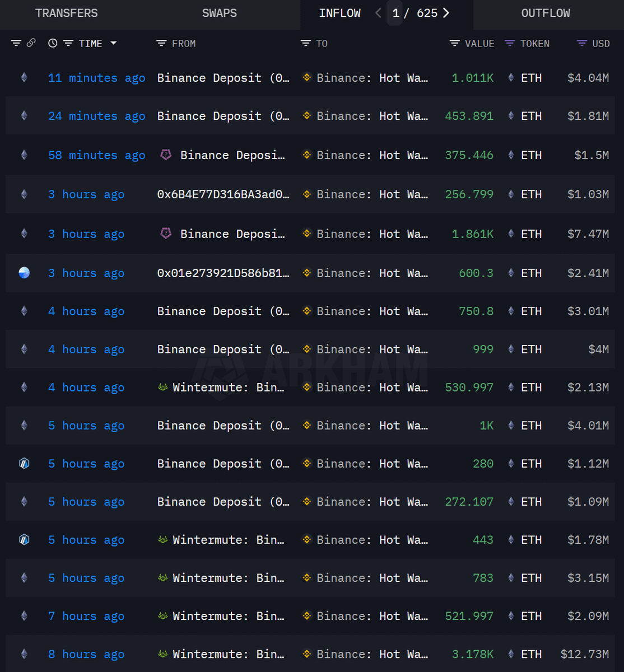Click purple entity icon on 1.861K row
This screenshot has height=672, width=624.
tap(166, 233)
